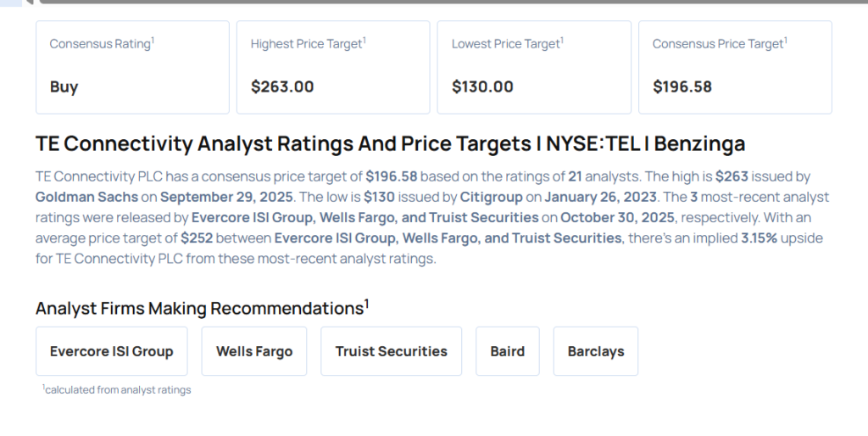This screenshot has height=436, width=868.
Task: Click the Consensus Rating card label
Action: [x=100, y=44]
